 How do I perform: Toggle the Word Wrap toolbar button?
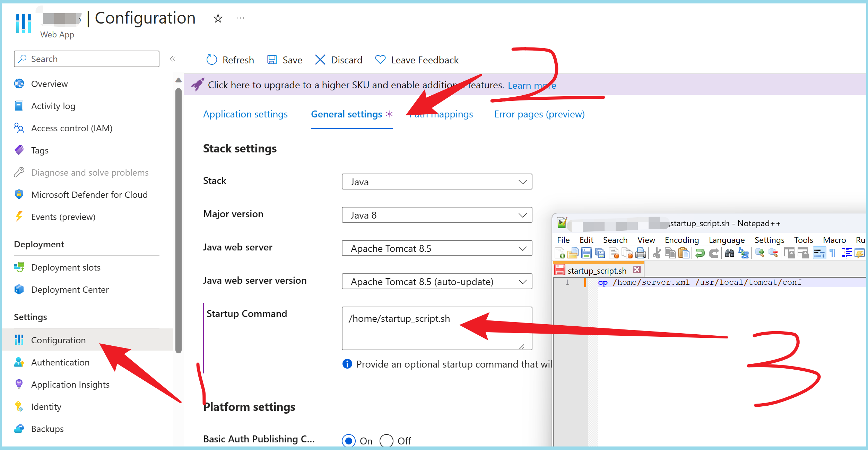tap(819, 253)
